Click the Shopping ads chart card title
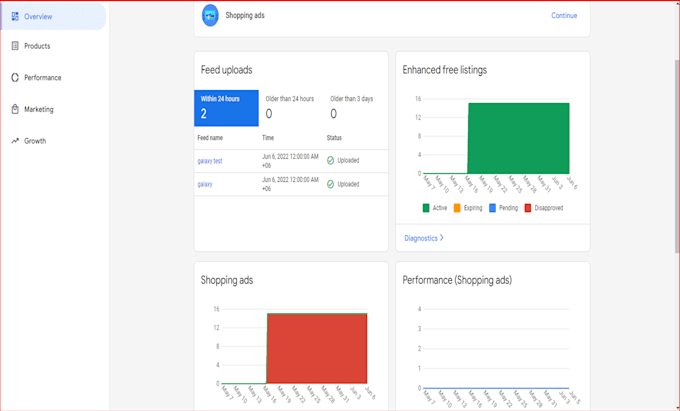The image size is (680, 411). pos(227,280)
